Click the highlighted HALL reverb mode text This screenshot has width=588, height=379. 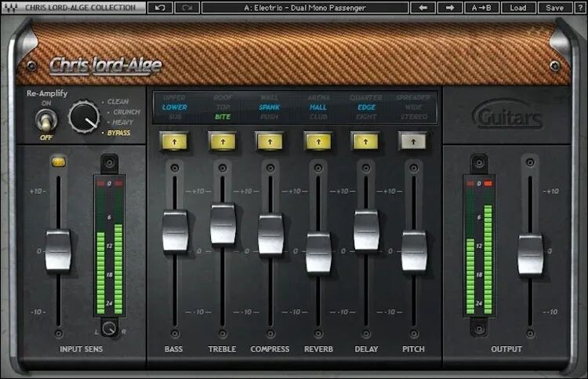click(x=318, y=108)
